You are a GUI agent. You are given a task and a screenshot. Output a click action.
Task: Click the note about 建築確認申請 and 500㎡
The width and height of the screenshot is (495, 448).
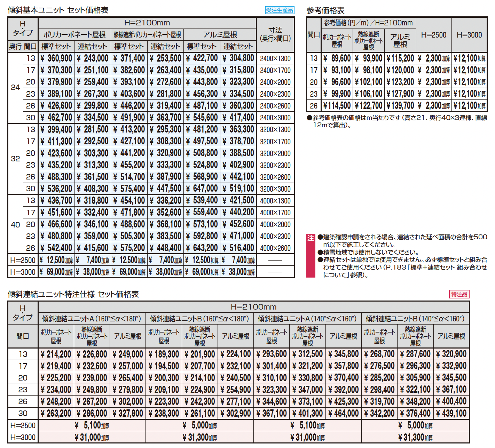402,241
